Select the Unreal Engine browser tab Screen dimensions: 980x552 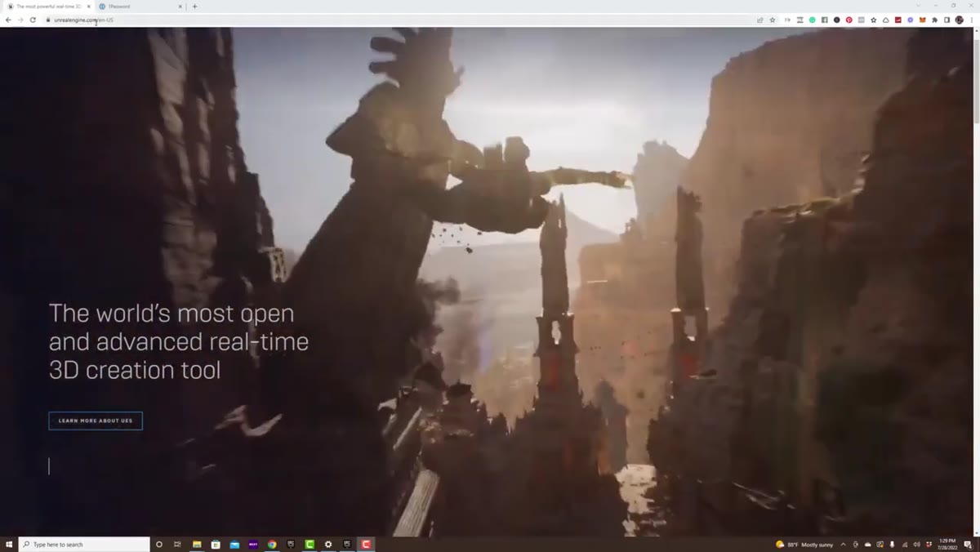48,7
